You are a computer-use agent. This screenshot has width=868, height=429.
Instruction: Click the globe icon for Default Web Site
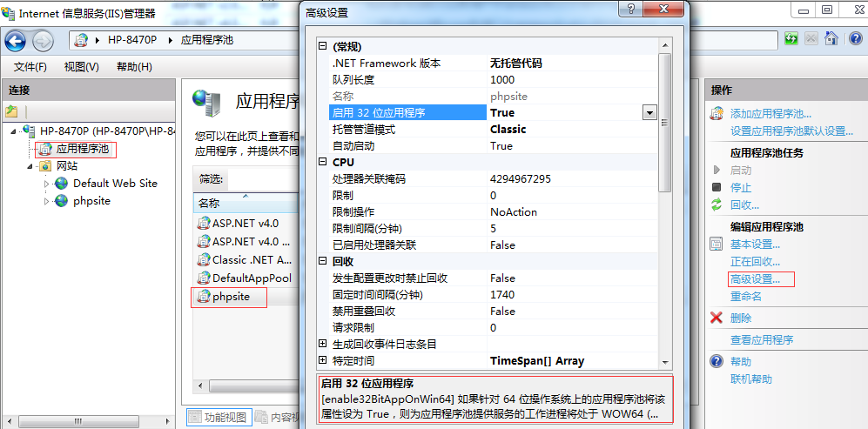(62, 184)
